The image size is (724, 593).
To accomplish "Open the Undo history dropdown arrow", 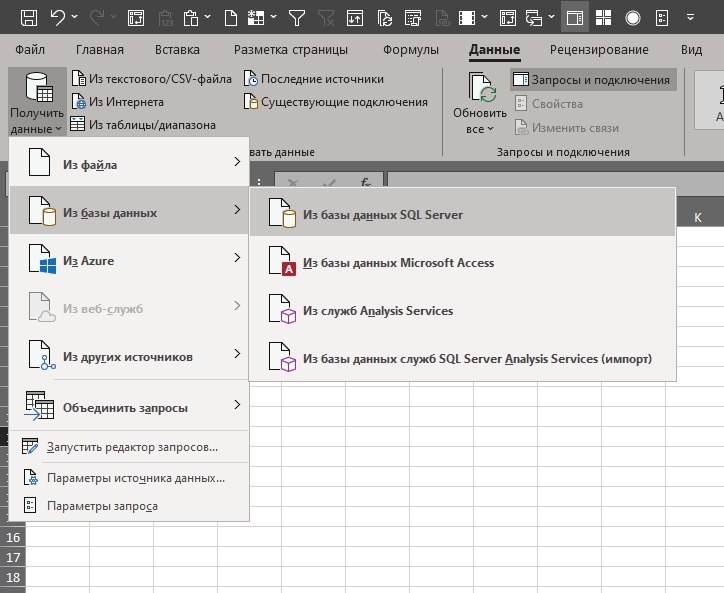I will tap(74, 18).
